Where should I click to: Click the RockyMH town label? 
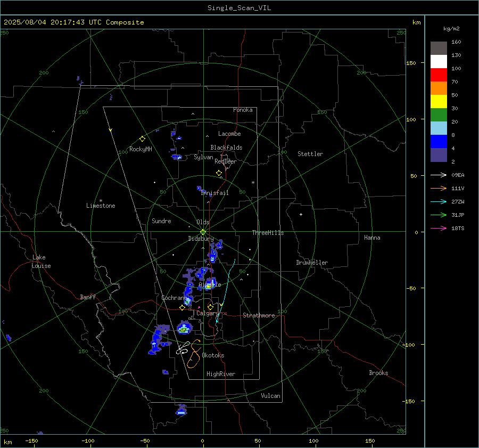tap(141, 149)
